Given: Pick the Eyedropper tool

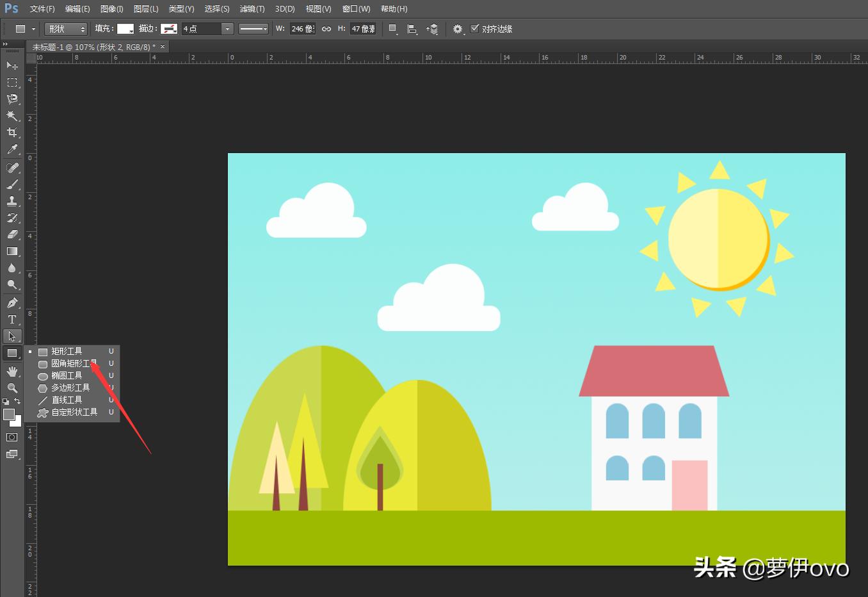Looking at the screenshot, I should click(12, 149).
